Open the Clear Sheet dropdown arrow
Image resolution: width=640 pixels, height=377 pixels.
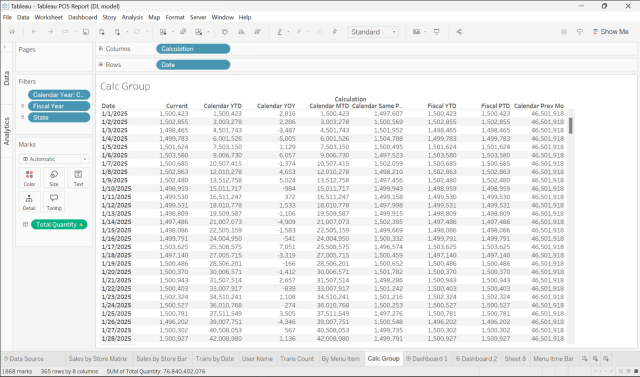(208, 32)
